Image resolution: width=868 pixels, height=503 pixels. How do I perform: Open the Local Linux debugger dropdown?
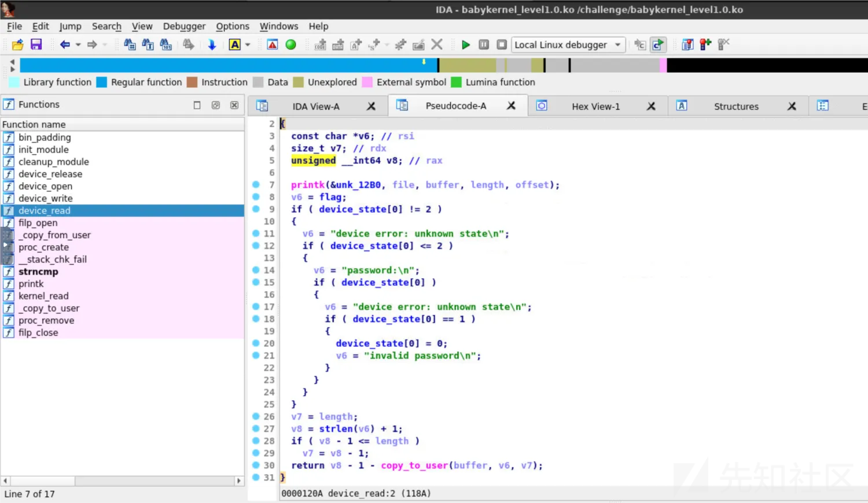[568, 45]
